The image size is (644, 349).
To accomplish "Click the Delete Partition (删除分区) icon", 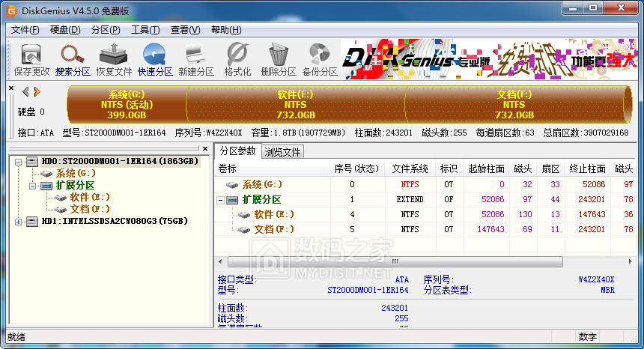I will click(x=279, y=60).
